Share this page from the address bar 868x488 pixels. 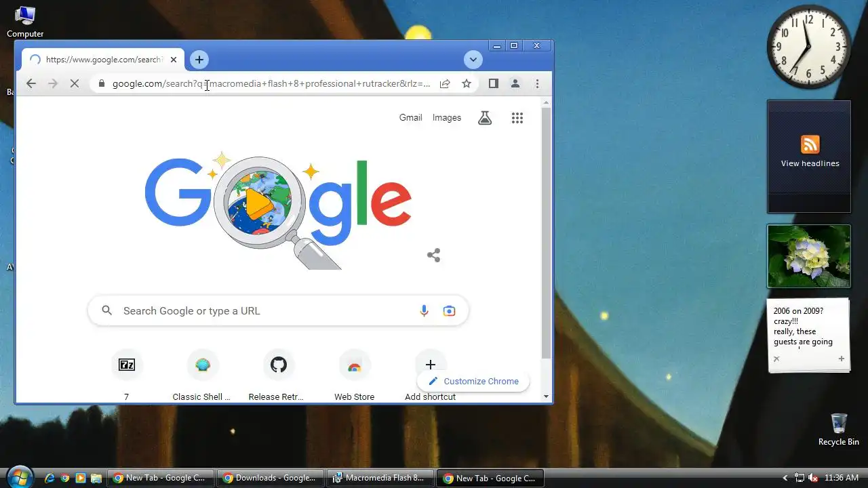445,83
